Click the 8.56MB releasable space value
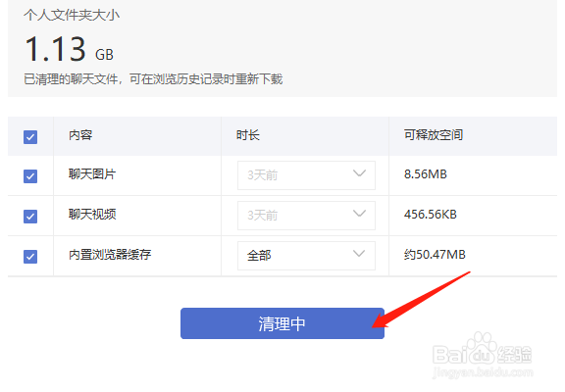 pos(426,174)
